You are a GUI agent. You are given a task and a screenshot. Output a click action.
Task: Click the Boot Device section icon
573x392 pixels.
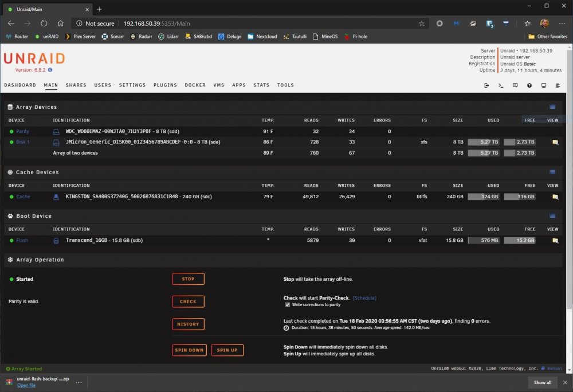(10, 216)
